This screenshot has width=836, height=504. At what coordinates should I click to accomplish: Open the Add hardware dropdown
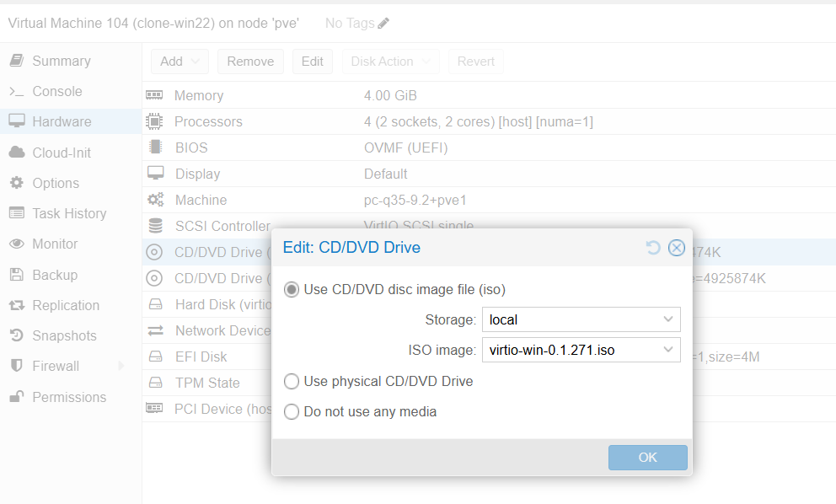pyautogui.click(x=180, y=62)
